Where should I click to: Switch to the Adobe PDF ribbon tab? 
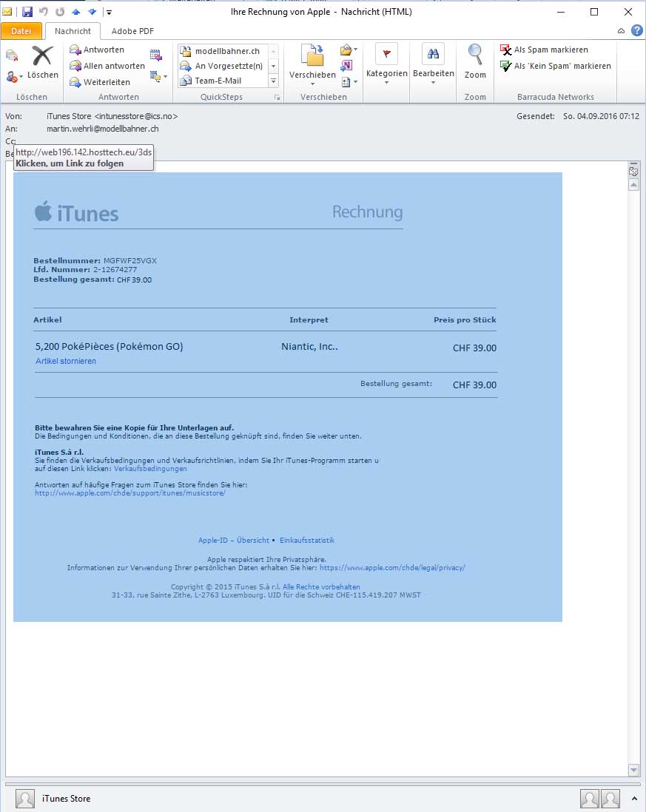(132, 31)
